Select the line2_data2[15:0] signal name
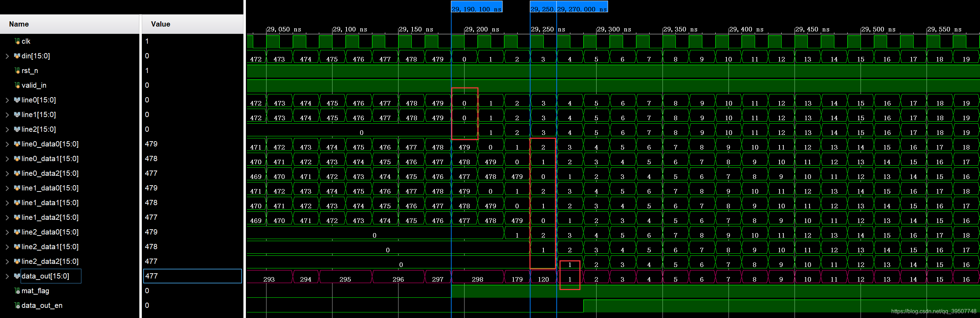Viewport: 980px width, 318px height. pos(50,261)
